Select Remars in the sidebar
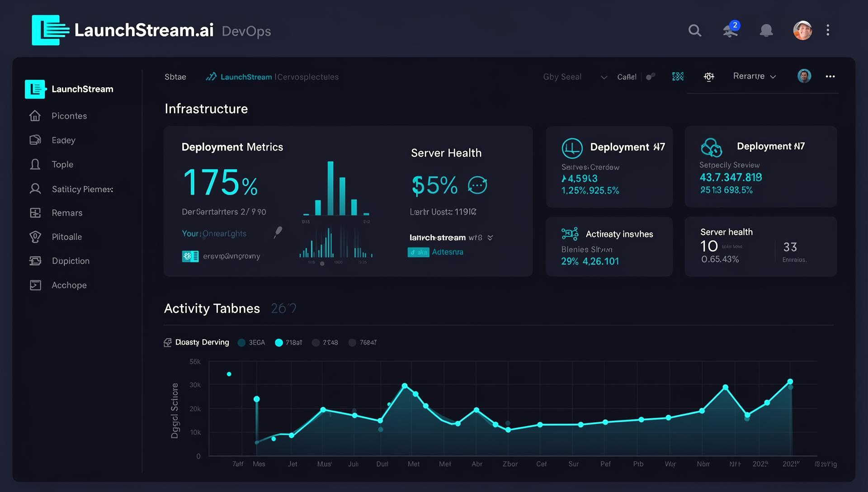Image resolution: width=868 pixels, height=492 pixels. (67, 213)
